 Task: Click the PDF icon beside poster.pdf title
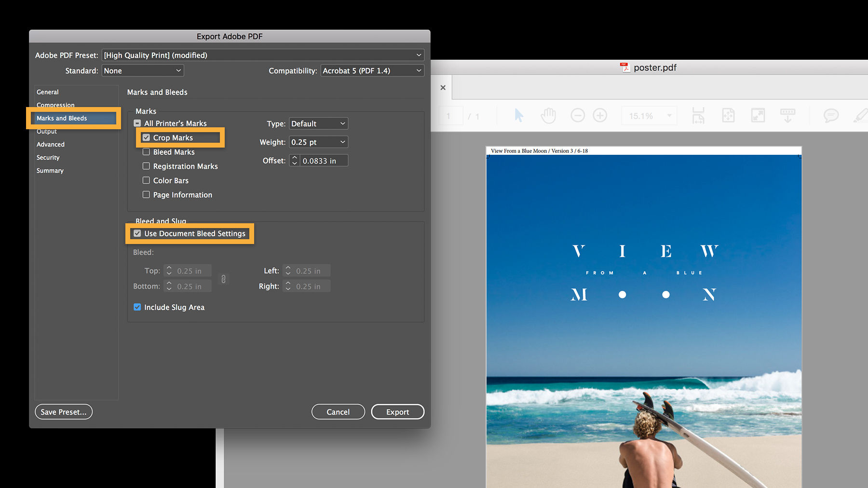tap(625, 68)
